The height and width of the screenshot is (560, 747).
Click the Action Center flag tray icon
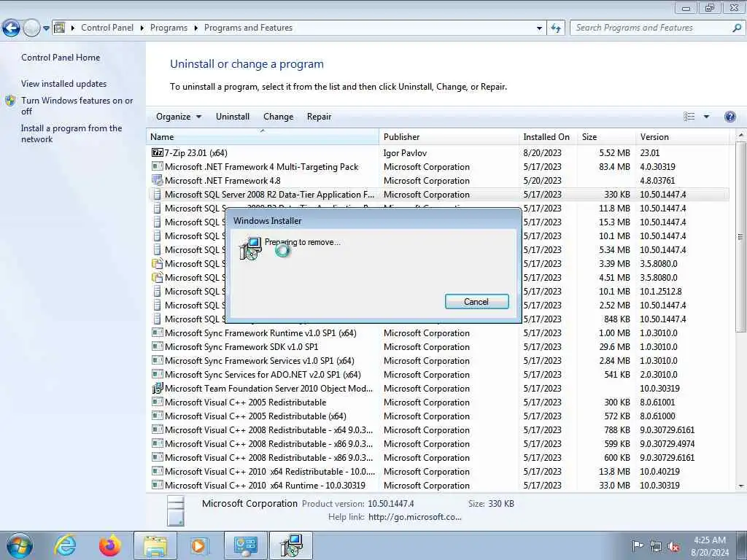point(638,545)
